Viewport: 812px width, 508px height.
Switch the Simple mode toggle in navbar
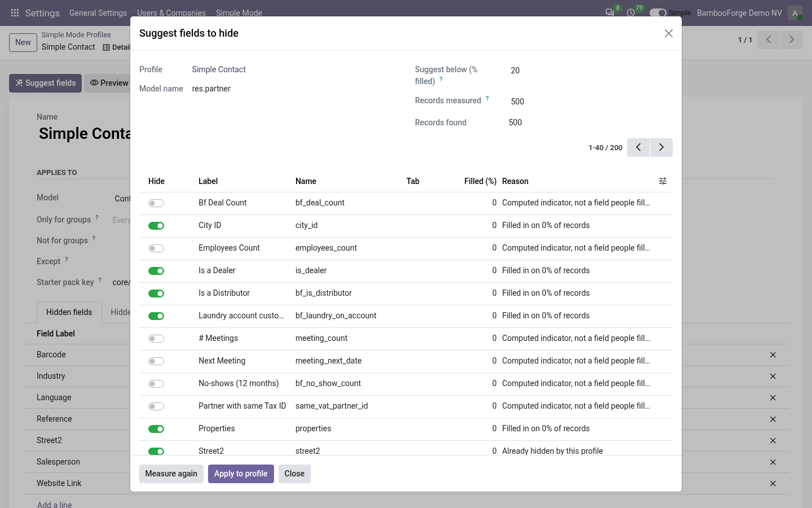pos(657,12)
